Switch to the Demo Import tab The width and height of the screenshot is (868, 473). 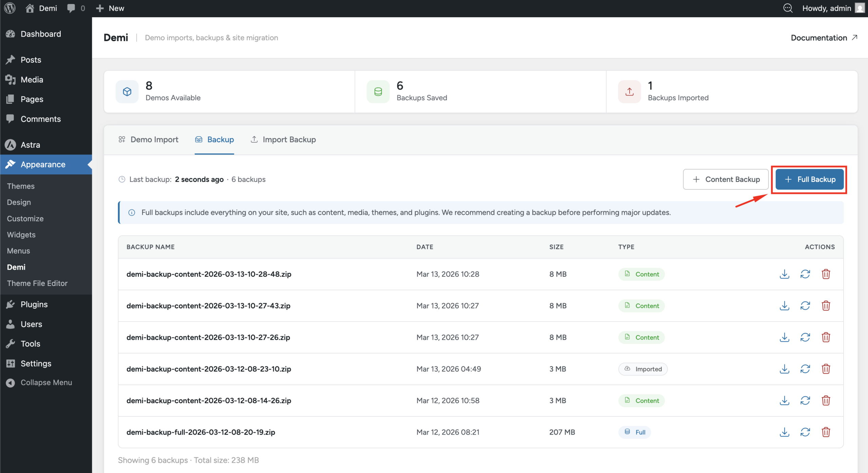[149, 140]
